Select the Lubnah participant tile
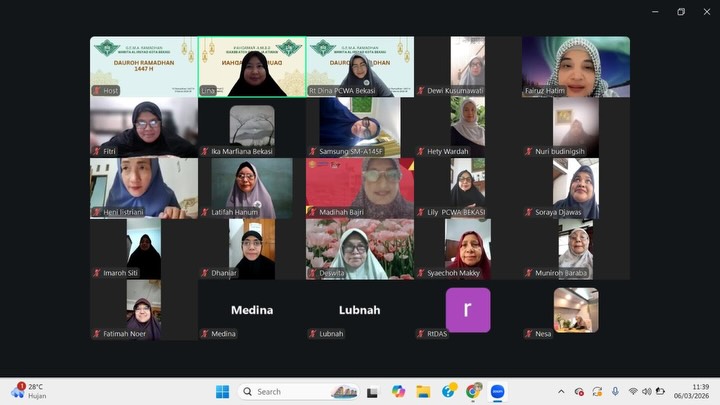The width and height of the screenshot is (720, 405). pos(360,310)
